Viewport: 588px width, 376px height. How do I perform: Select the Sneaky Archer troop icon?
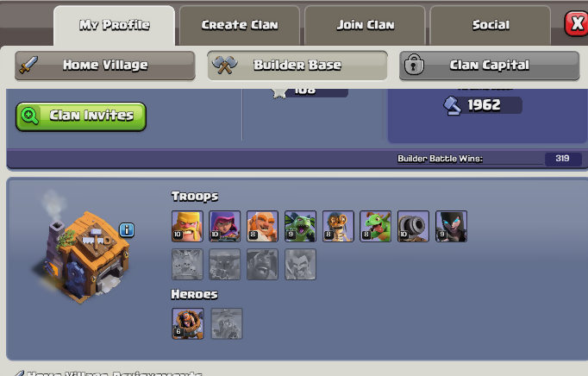[225, 226]
